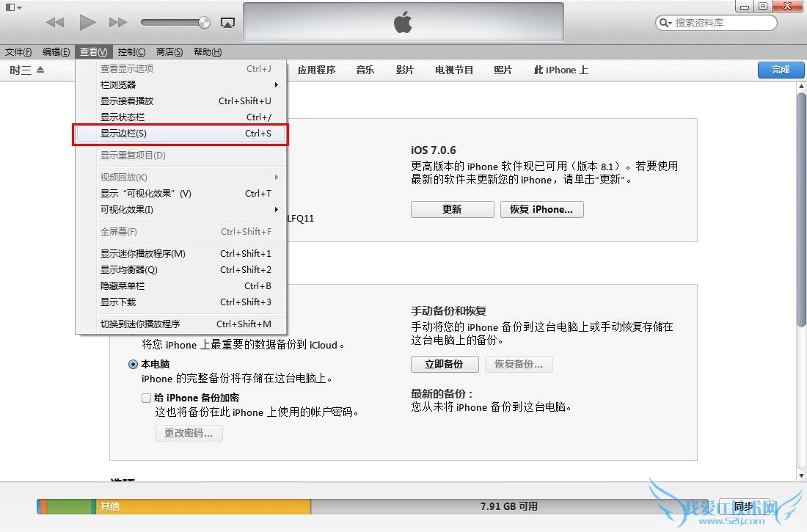Click the fast-forward playback icon

click(x=119, y=22)
